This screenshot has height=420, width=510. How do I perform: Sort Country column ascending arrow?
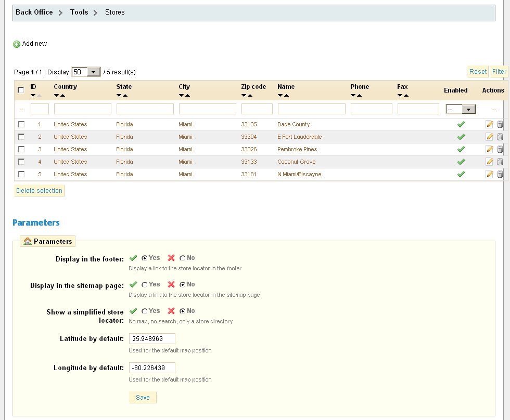tap(62, 96)
